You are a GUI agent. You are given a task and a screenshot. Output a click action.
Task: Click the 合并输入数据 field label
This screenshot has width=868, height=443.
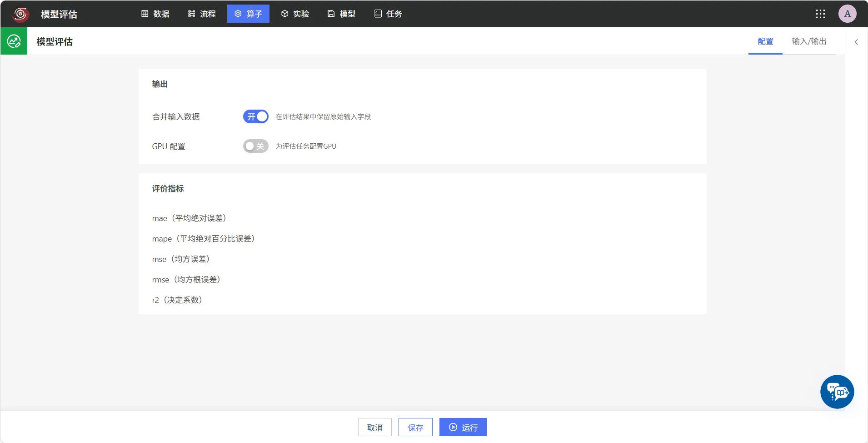pos(176,117)
